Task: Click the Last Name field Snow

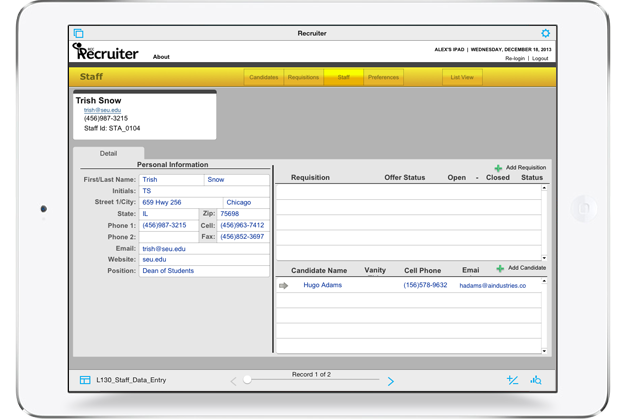Action: [x=237, y=180]
